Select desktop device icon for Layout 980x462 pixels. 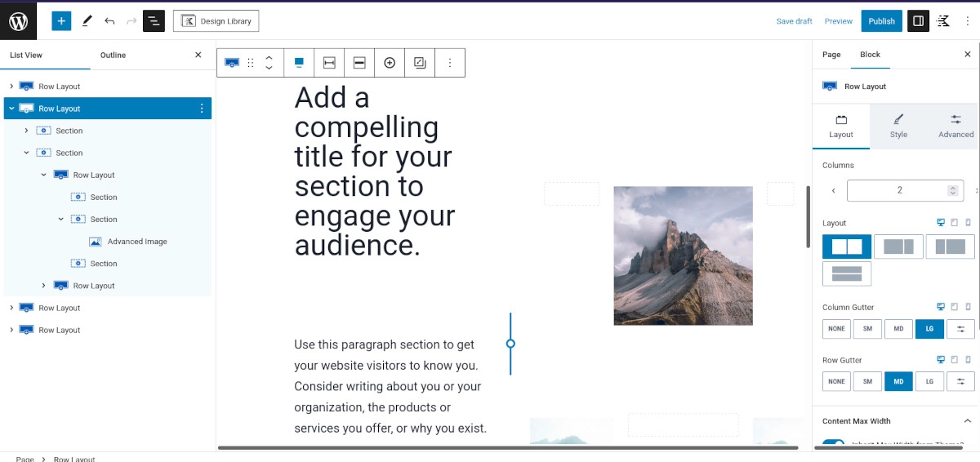941,223
